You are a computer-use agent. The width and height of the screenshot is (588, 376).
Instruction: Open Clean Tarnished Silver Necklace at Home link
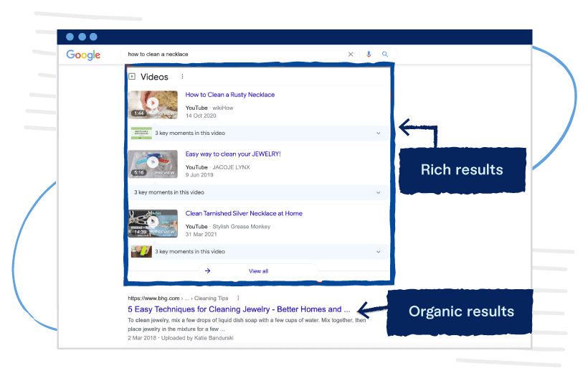pyautogui.click(x=244, y=213)
